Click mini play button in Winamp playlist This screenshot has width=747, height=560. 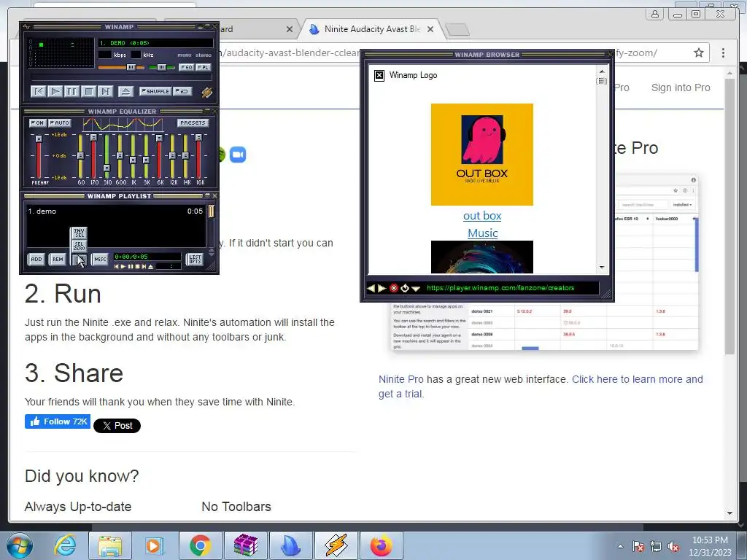tap(123, 267)
